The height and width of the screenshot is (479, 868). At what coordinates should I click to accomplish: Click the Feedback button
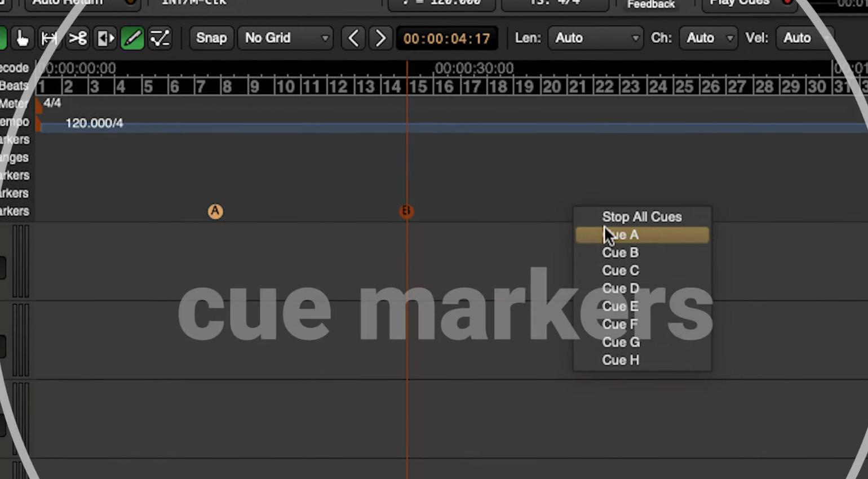tap(651, 5)
